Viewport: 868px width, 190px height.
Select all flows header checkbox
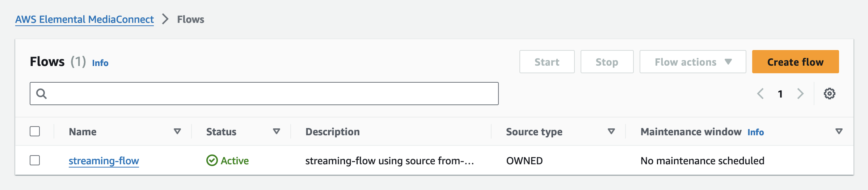click(x=35, y=131)
